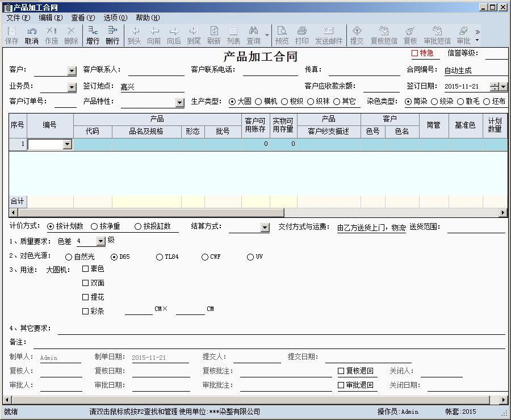Click the table scrollbar right arrow
Viewport: 511px width, 420px height.
(503, 213)
